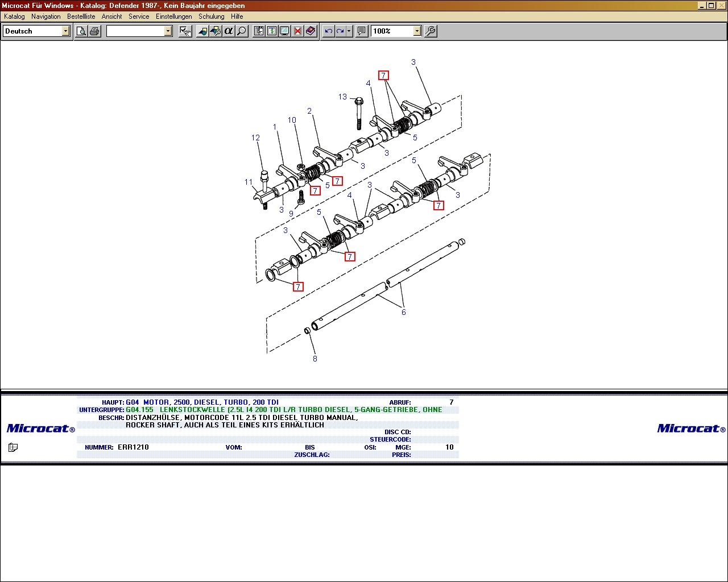Click small book icon beside NUMMER row
Viewport: 728px width, 582px height.
[13, 447]
